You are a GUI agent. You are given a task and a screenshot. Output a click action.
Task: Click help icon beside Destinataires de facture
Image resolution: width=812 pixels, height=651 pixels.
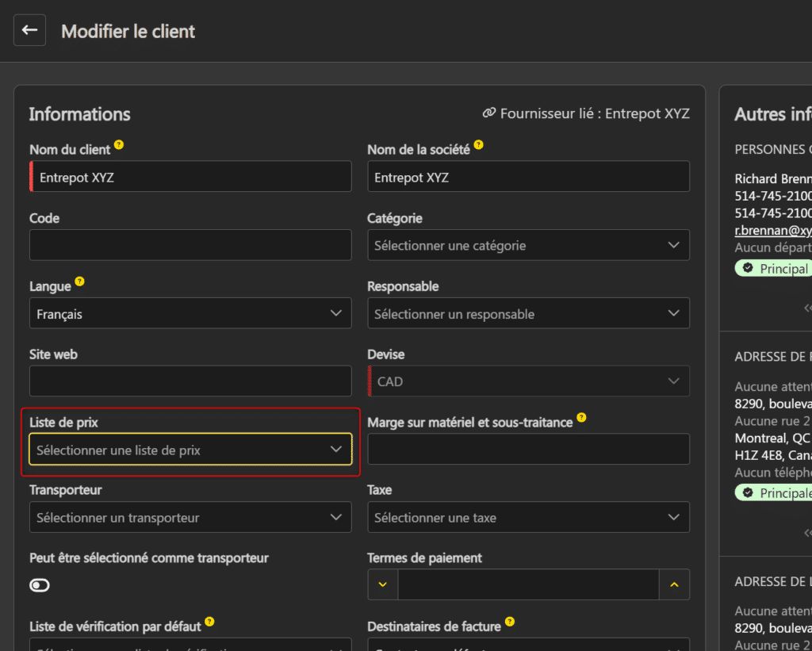pyautogui.click(x=509, y=622)
